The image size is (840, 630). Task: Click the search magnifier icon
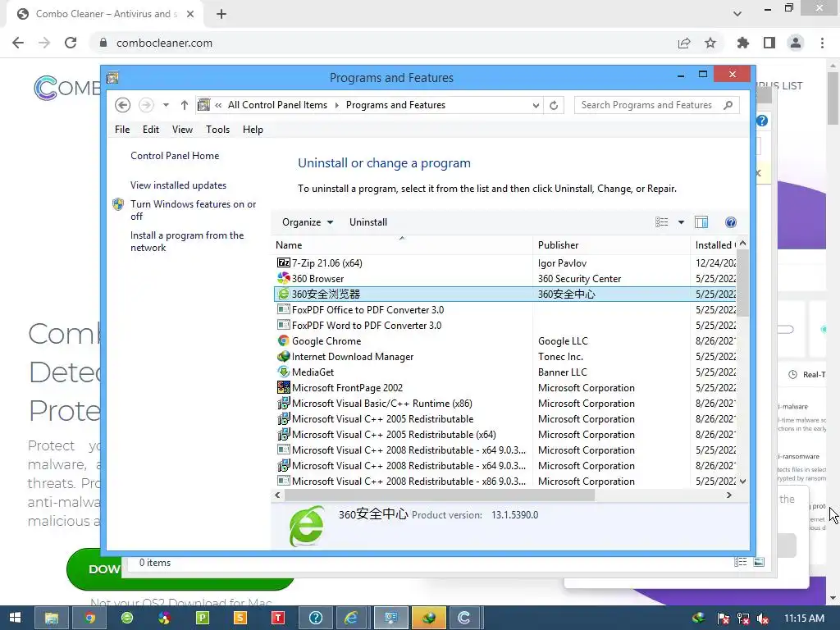728,105
